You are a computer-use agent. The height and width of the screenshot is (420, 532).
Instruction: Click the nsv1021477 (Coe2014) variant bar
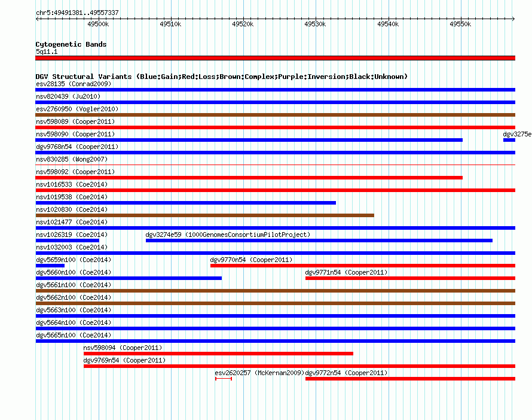click(x=275, y=228)
